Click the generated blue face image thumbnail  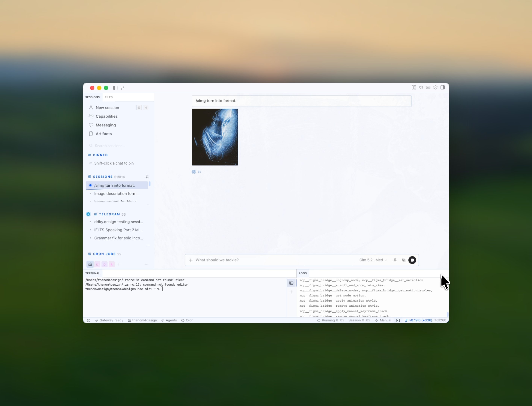[215, 137]
